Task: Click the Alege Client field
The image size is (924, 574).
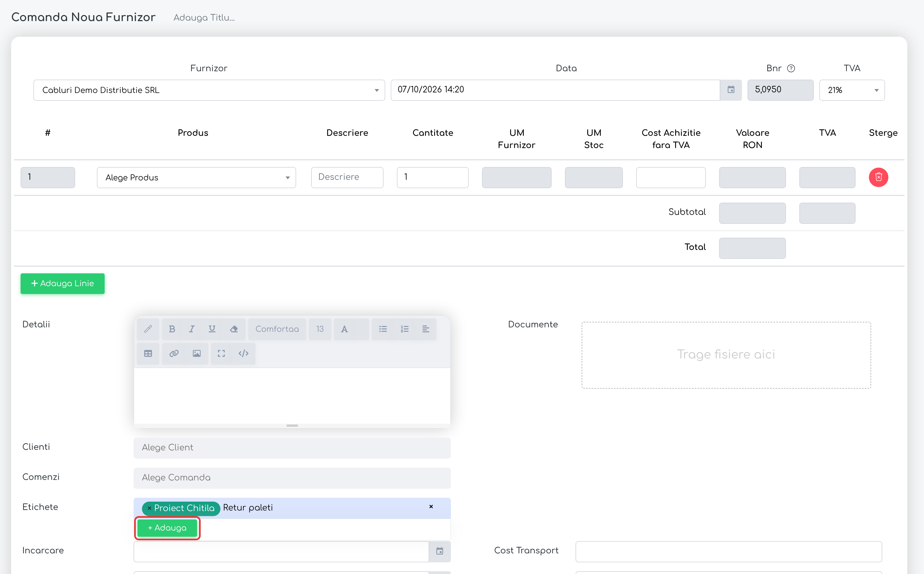Action: [x=292, y=448]
